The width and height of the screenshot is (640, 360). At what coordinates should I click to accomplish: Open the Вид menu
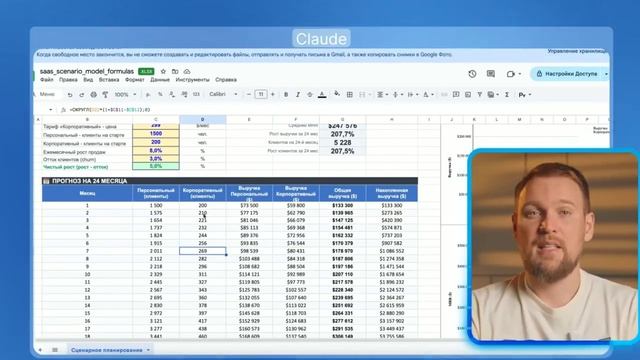(x=88, y=80)
